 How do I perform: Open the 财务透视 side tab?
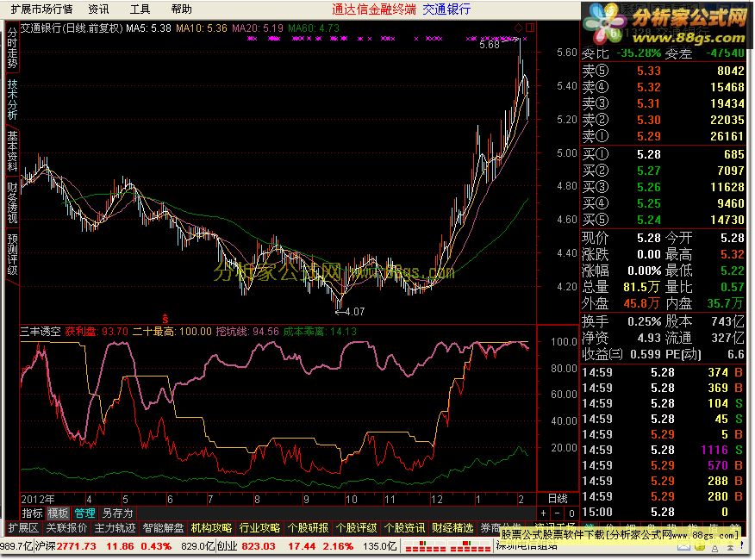pyautogui.click(x=12, y=202)
